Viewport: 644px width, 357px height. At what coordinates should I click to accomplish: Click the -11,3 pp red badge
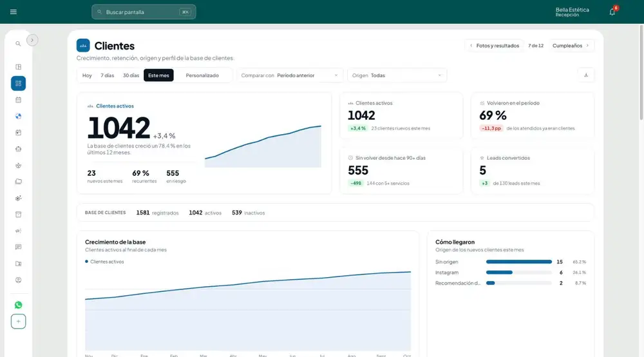pos(491,129)
